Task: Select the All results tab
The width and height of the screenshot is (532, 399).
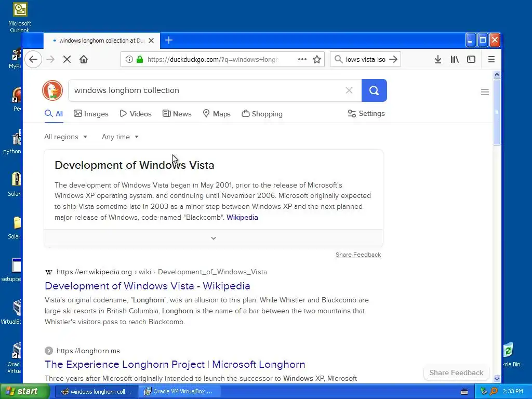Action: [x=54, y=114]
